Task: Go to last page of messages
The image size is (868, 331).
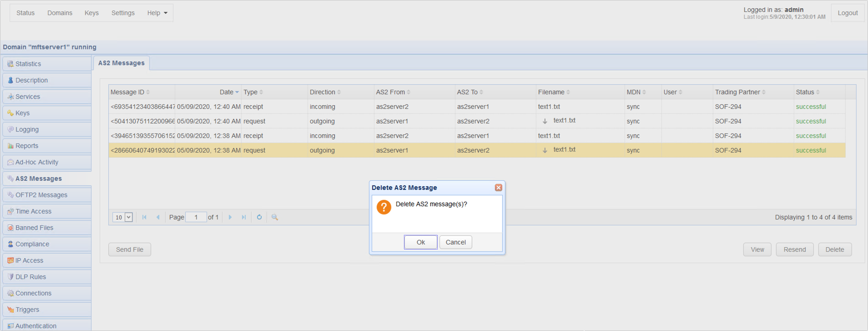Action: point(244,217)
